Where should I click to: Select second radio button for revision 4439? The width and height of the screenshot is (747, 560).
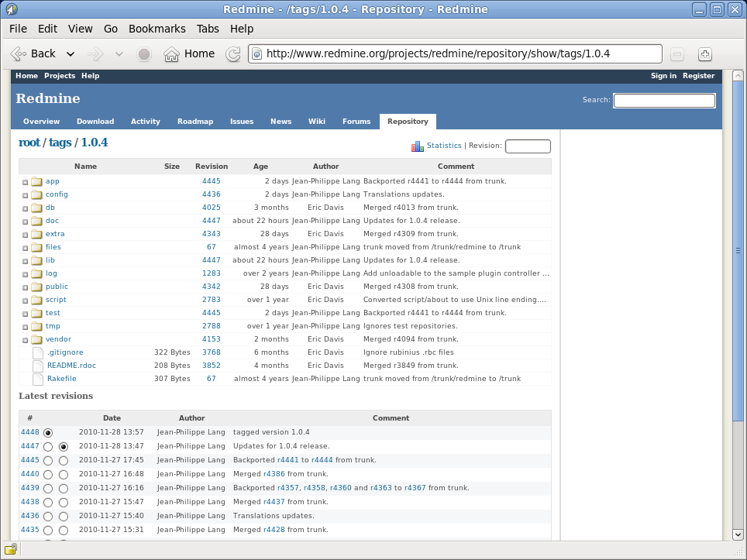point(64,489)
